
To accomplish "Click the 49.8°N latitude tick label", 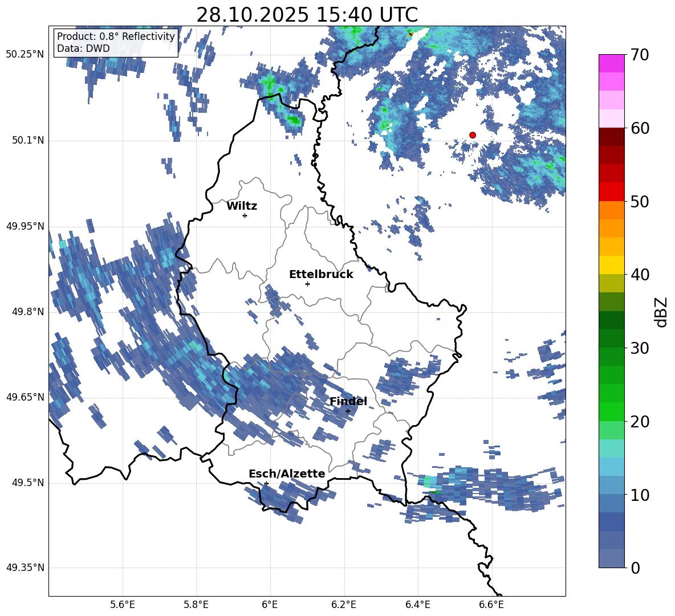I will [x=27, y=312].
